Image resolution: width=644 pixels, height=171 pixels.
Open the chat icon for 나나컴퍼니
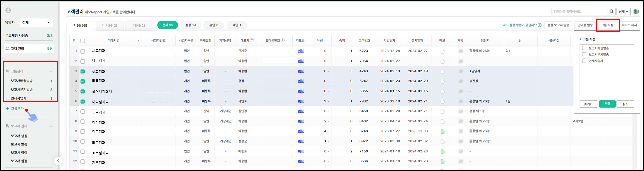pos(461,61)
